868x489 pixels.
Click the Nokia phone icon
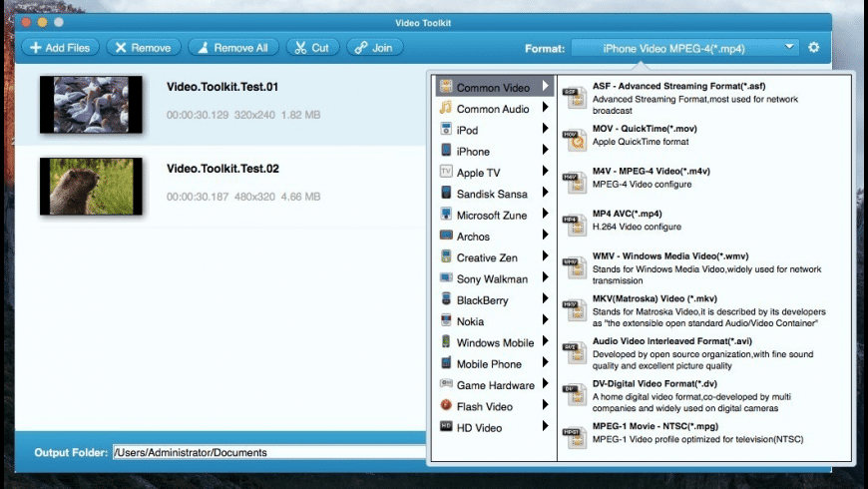pos(446,319)
